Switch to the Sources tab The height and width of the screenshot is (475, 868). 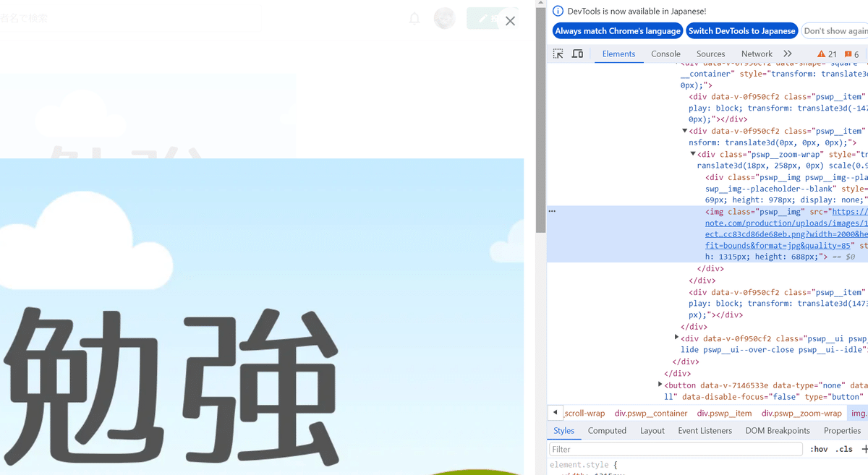[x=710, y=54]
